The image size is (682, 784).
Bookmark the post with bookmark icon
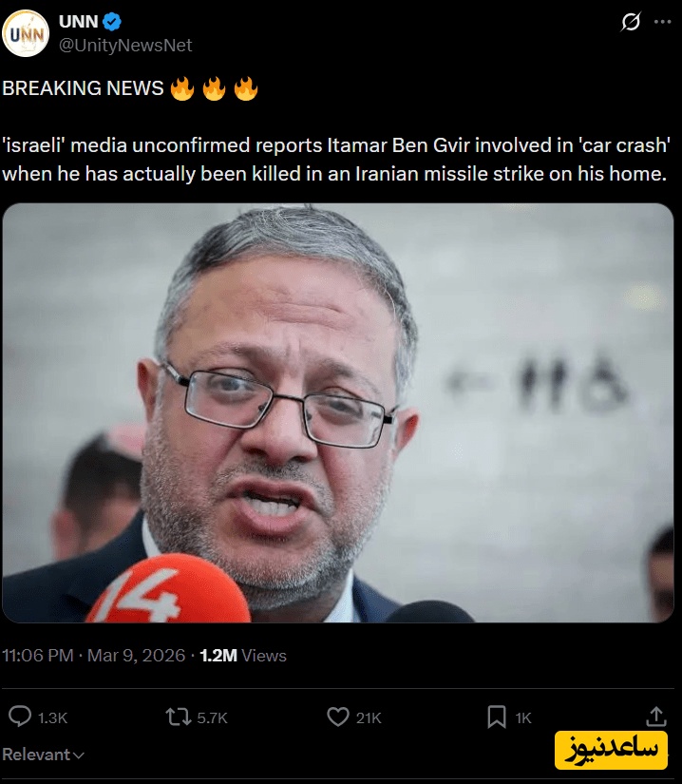tap(497, 717)
